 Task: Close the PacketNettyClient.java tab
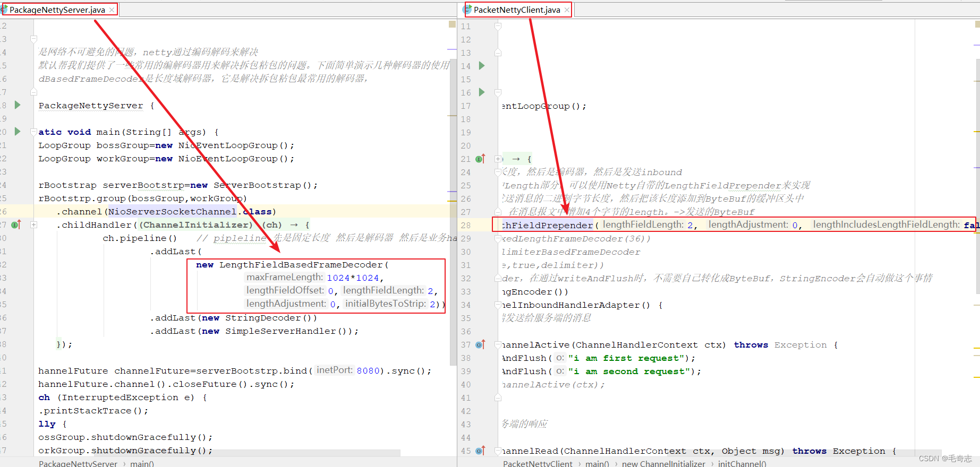[x=567, y=10]
